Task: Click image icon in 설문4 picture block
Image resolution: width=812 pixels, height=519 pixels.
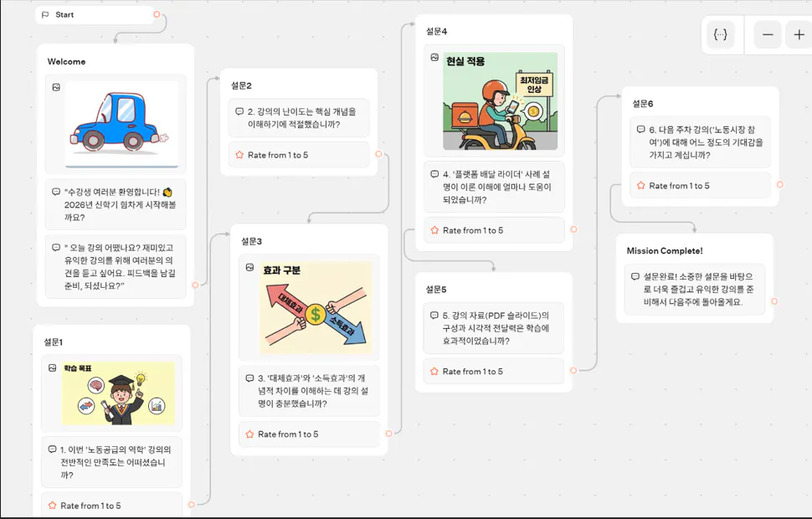Action: (434, 58)
